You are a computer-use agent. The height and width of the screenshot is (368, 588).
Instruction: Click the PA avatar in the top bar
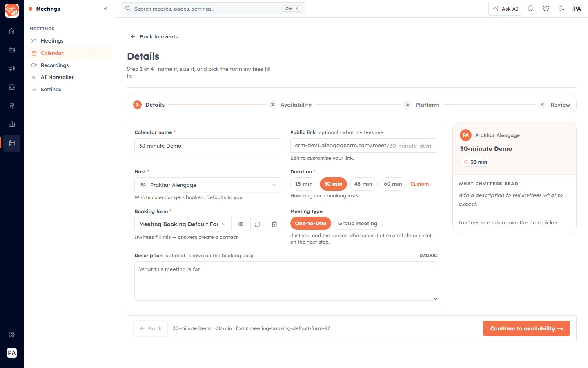pos(577,9)
